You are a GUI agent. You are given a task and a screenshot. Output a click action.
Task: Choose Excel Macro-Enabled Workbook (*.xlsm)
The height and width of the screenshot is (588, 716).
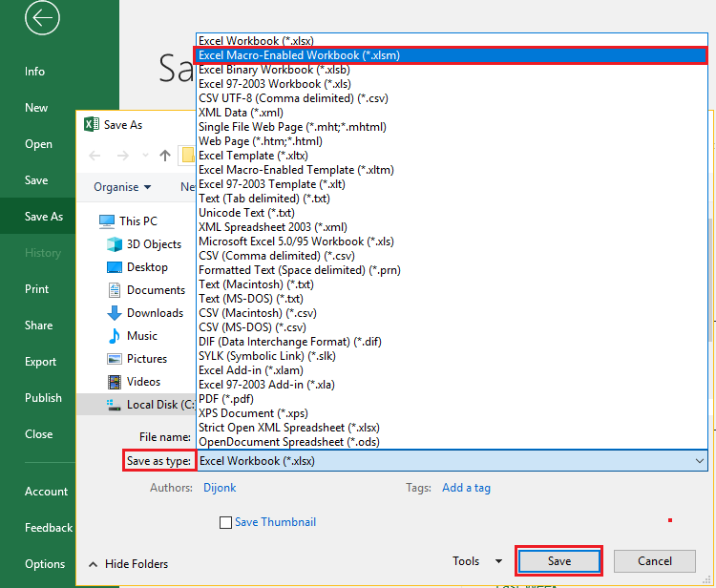pos(453,55)
